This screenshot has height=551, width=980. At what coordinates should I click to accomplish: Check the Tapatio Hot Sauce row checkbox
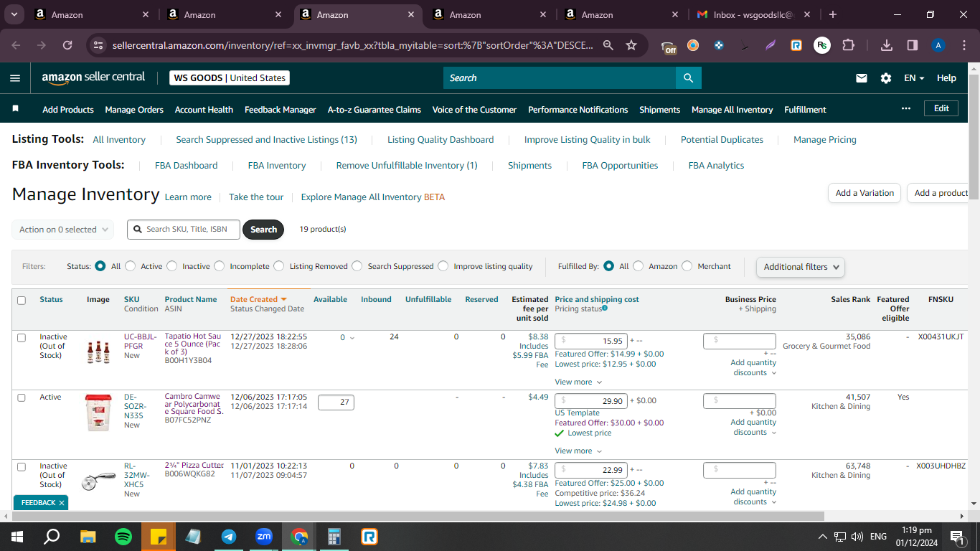click(22, 337)
